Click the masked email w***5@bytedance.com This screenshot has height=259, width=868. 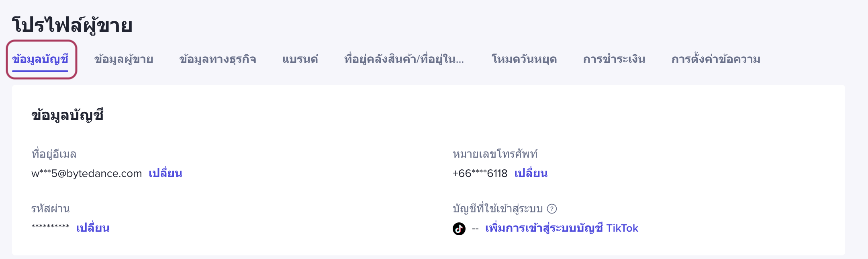tap(87, 174)
